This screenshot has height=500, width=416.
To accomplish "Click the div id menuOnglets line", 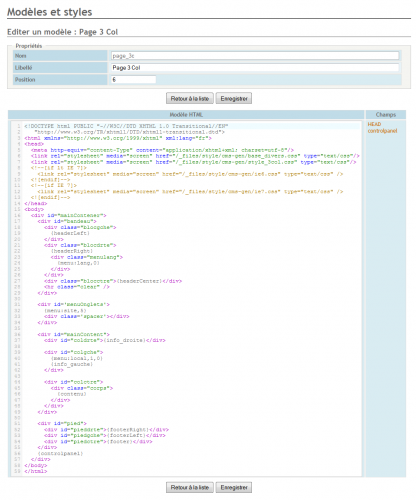I will pyautogui.click(x=73, y=304).
